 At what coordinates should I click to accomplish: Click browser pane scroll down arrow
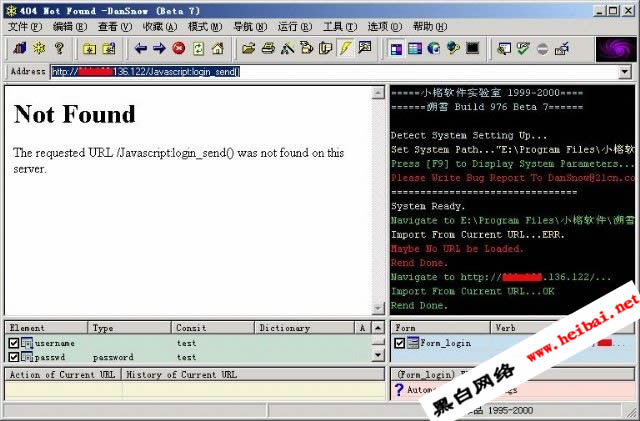378,308
